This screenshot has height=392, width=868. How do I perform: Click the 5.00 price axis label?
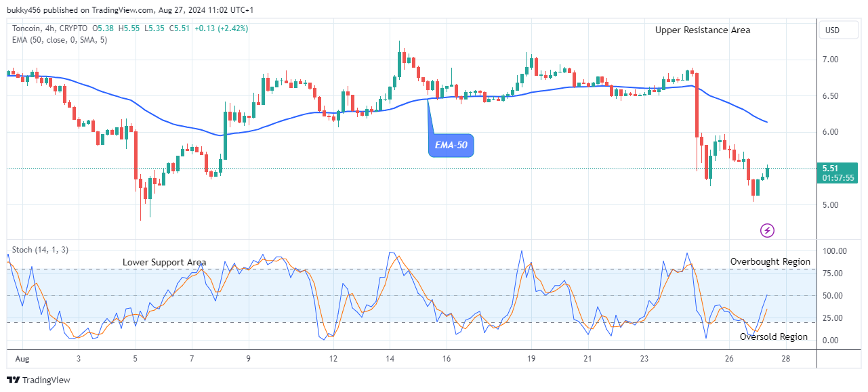point(830,204)
